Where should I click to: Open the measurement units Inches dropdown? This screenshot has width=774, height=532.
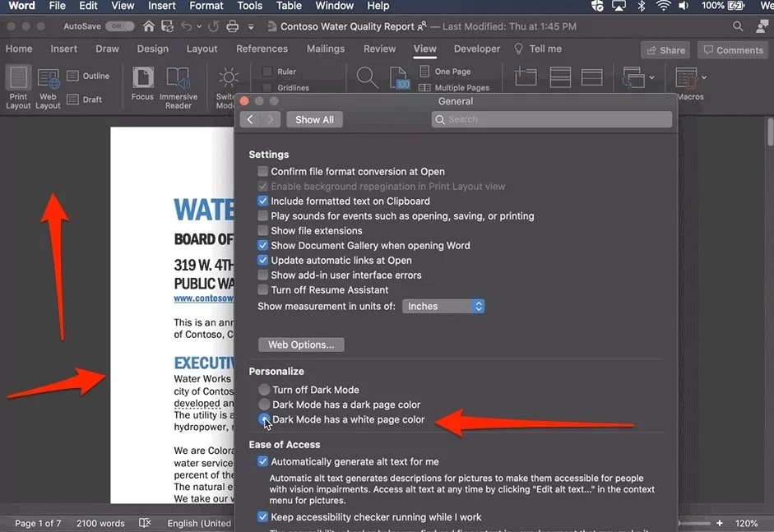pyautogui.click(x=443, y=306)
